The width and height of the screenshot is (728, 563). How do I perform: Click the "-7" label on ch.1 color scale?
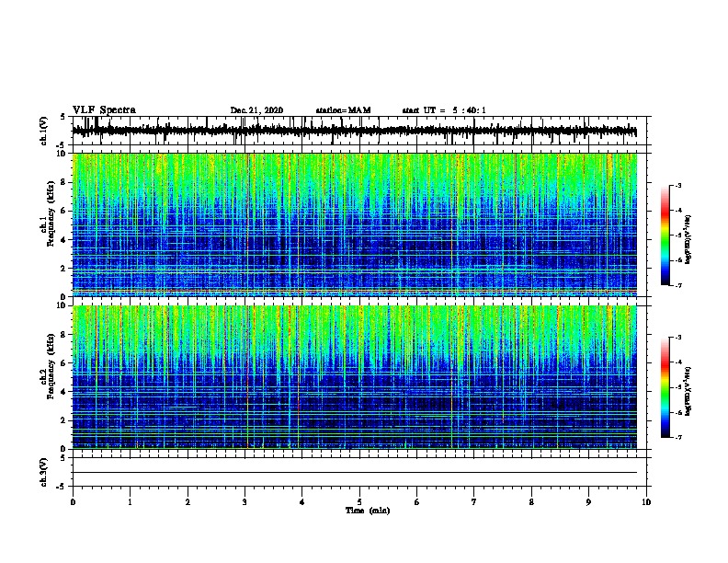tap(678, 286)
